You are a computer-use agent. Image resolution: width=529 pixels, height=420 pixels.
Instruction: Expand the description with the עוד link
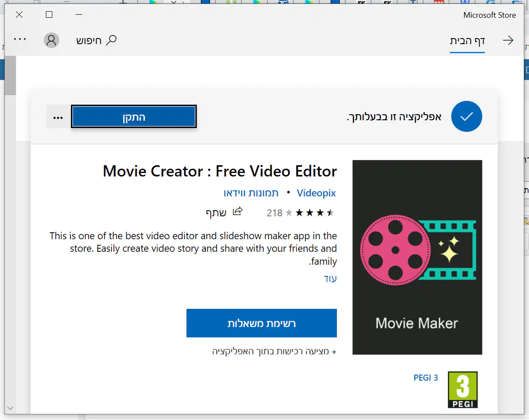pos(330,279)
